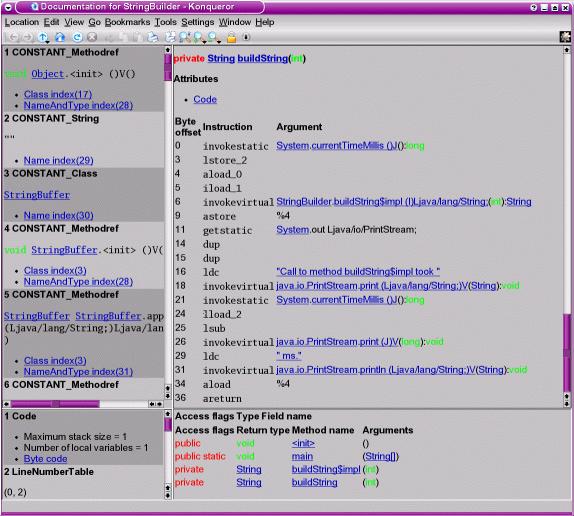Click the Byte code link

click(x=45, y=459)
